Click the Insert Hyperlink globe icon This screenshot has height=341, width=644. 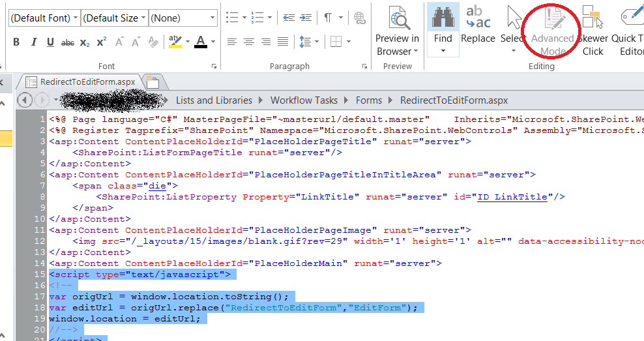tap(359, 18)
